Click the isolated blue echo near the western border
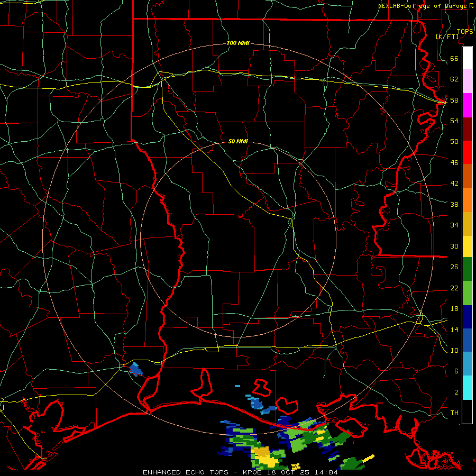This screenshot has height=476, width=476. pyautogui.click(x=136, y=369)
